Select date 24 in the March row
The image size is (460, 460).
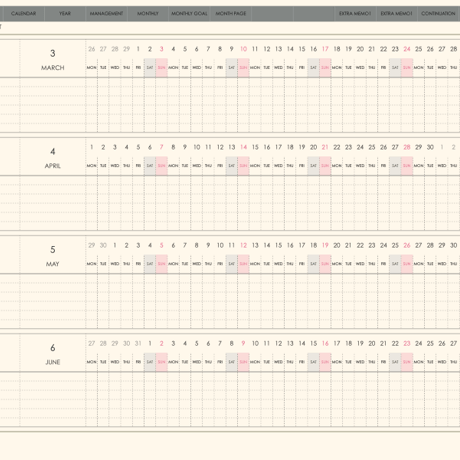pyautogui.click(x=407, y=49)
